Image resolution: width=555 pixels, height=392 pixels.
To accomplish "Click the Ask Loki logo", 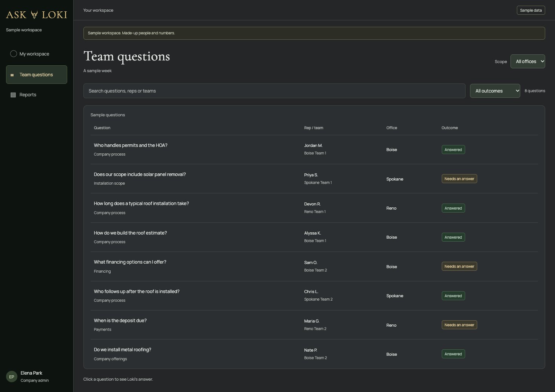I will pyautogui.click(x=37, y=15).
